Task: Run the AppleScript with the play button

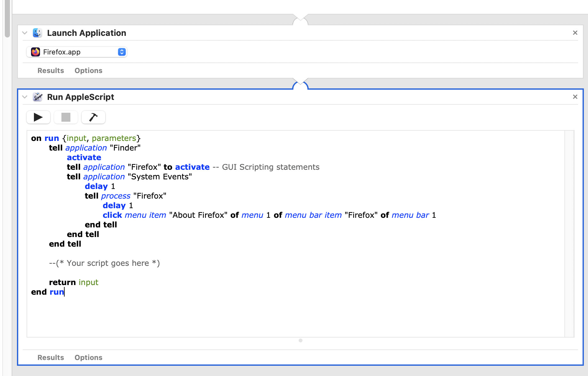Action: click(x=38, y=117)
